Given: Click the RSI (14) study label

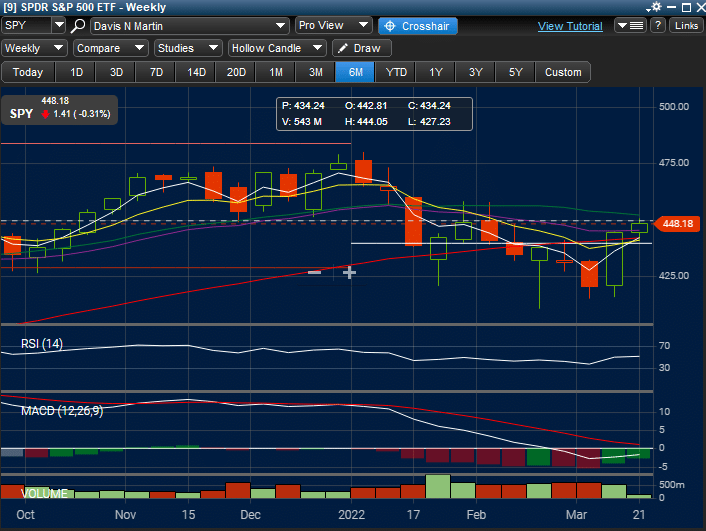Looking at the screenshot, I should tap(42, 344).
